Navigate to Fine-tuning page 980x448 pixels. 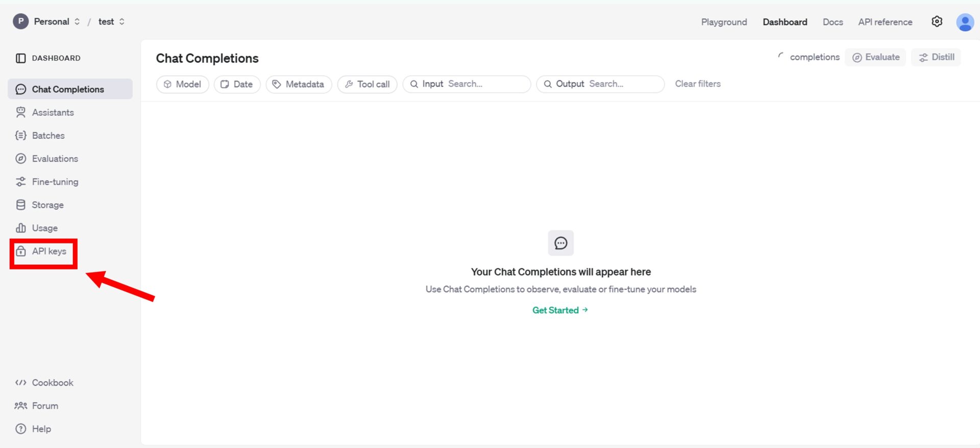point(55,182)
